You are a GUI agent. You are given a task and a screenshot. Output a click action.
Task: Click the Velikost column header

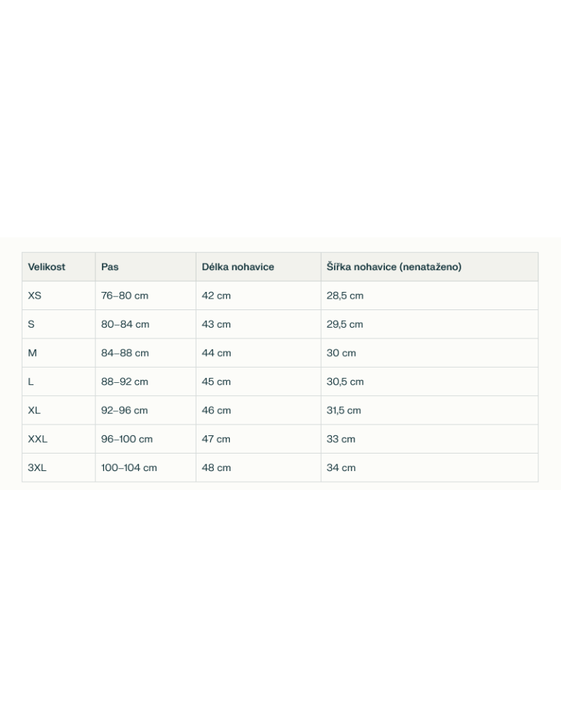[x=47, y=267]
